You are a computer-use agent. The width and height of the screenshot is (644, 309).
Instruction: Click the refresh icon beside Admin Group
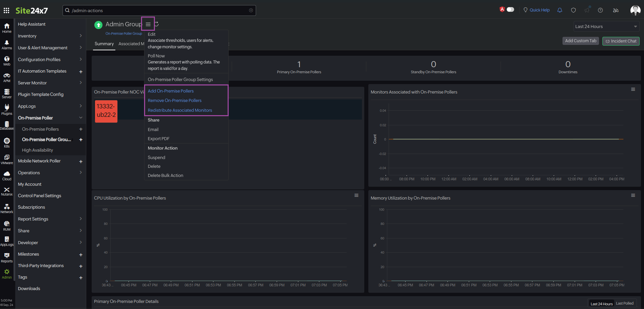click(156, 24)
